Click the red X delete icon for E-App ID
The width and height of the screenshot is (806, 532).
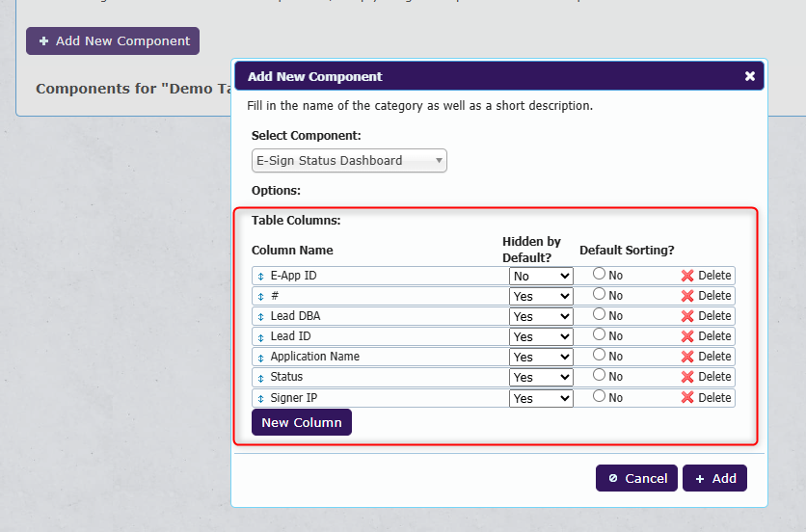click(x=687, y=276)
